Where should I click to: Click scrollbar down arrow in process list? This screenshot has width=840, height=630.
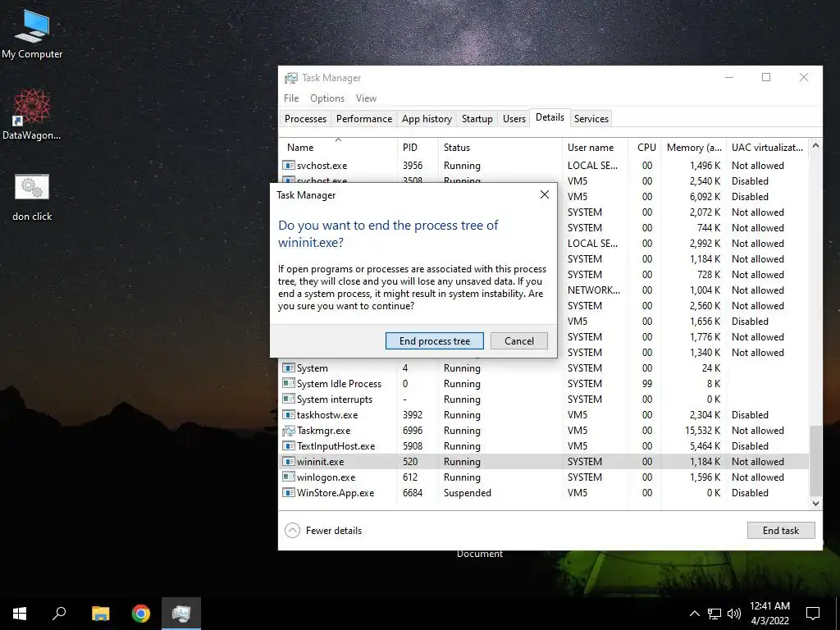815,503
